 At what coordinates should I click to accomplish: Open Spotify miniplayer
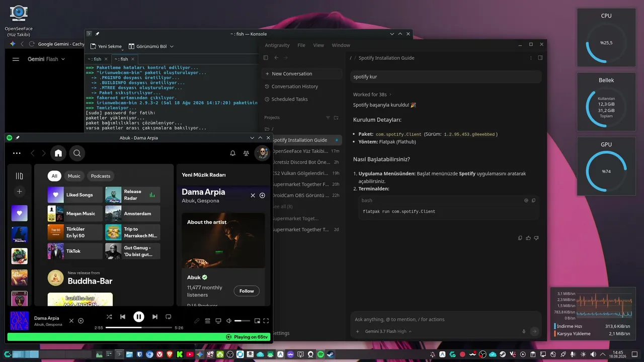[257, 321]
